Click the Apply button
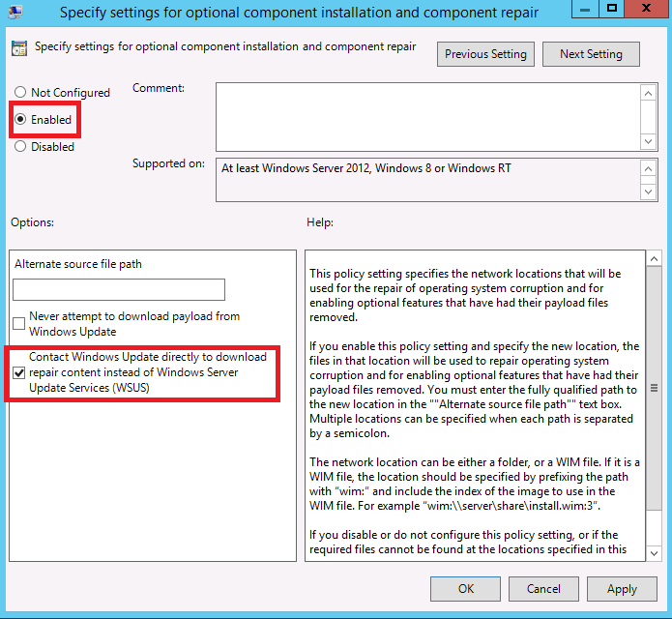Viewport: 672px width, 619px height. click(x=622, y=589)
